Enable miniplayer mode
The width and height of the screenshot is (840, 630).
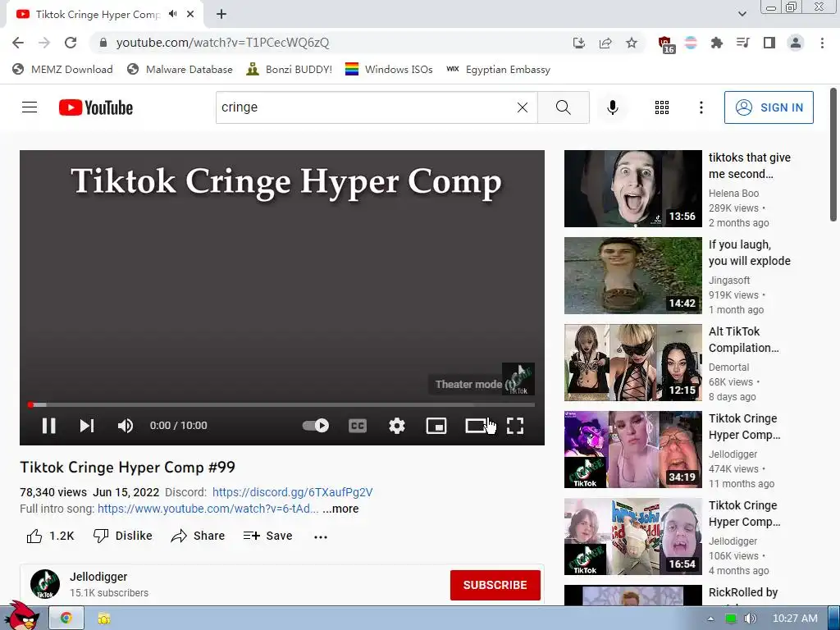436,426
